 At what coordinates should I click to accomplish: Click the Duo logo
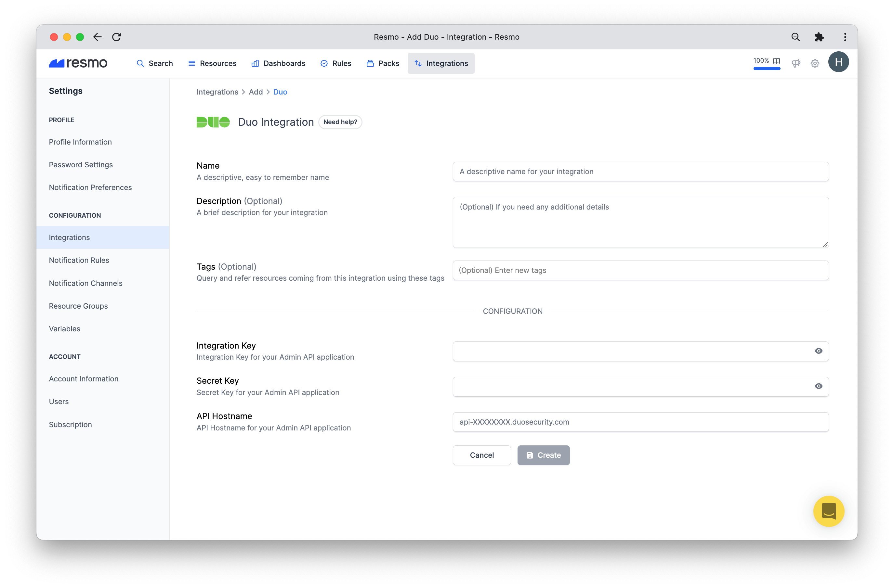(x=213, y=122)
